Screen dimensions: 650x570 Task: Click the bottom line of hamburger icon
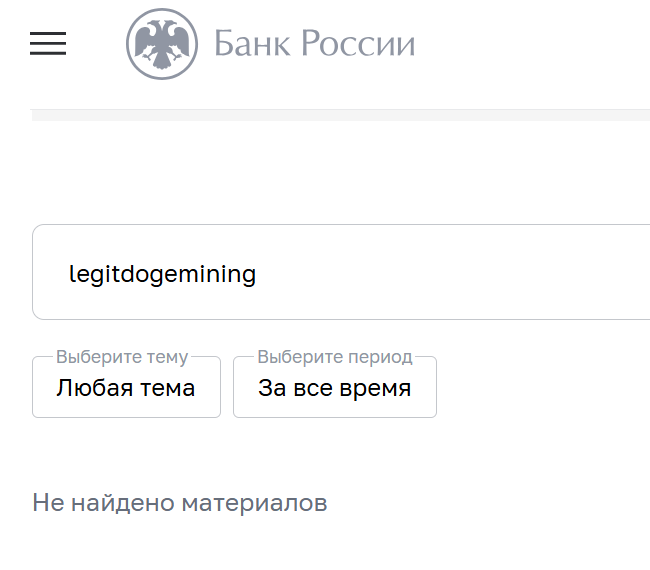[48, 54]
